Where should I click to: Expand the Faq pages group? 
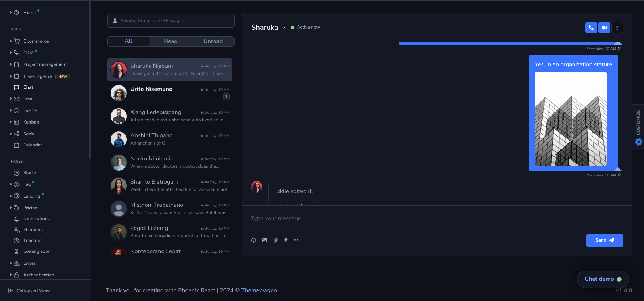[x=11, y=184]
